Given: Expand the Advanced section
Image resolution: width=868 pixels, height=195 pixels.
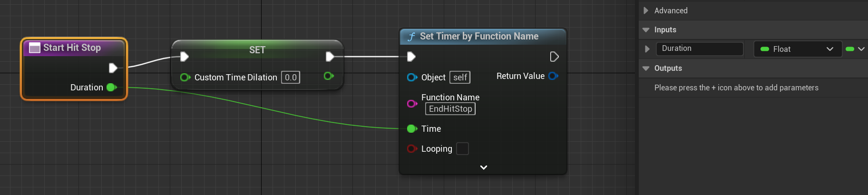Looking at the screenshot, I should pyautogui.click(x=645, y=10).
